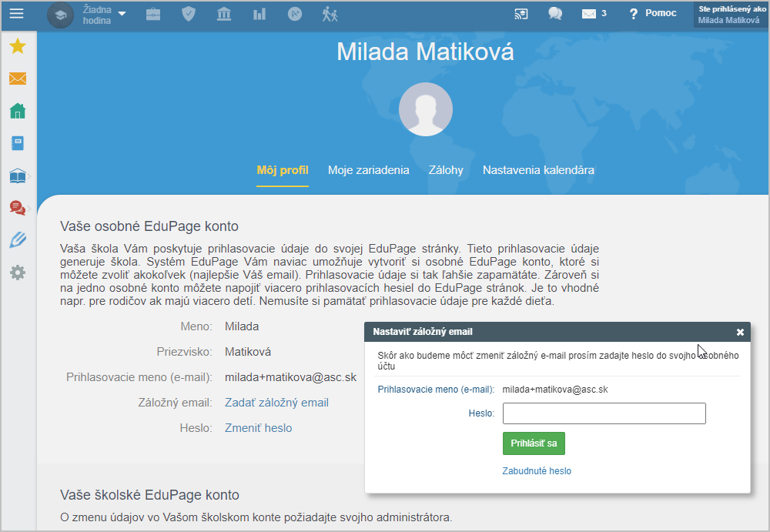The image size is (770, 532).
Task: Click the graduation cap lesson icon
Action: (60, 15)
